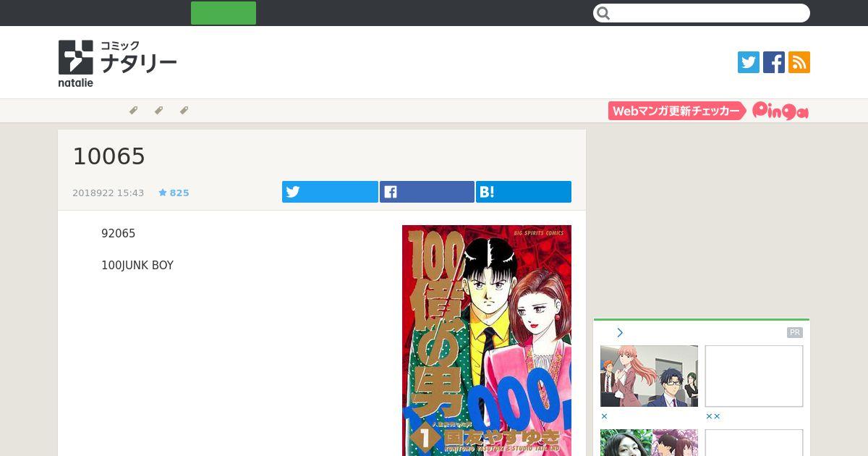
Task: Click the PR badge in sidebar
Action: [795, 332]
